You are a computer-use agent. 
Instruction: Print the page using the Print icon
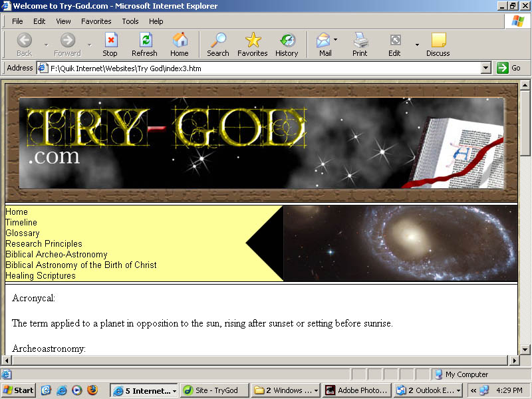[x=360, y=45]
